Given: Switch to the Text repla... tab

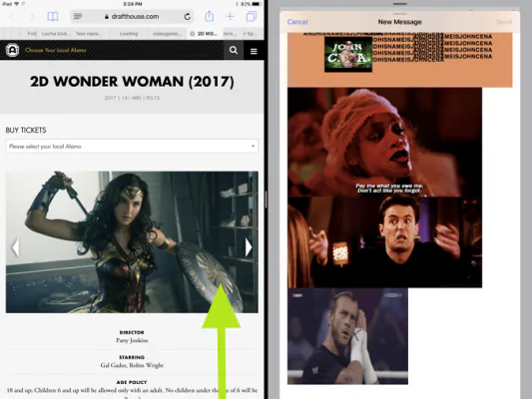Looking at the screenshot, I should [x=88, y=34].
